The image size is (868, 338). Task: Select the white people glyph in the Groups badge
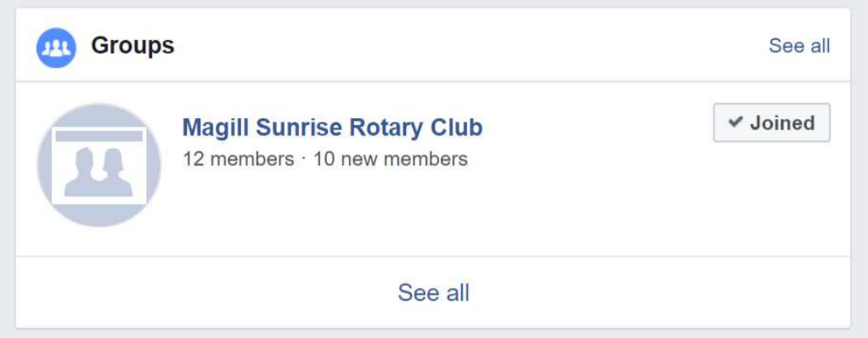56,48
